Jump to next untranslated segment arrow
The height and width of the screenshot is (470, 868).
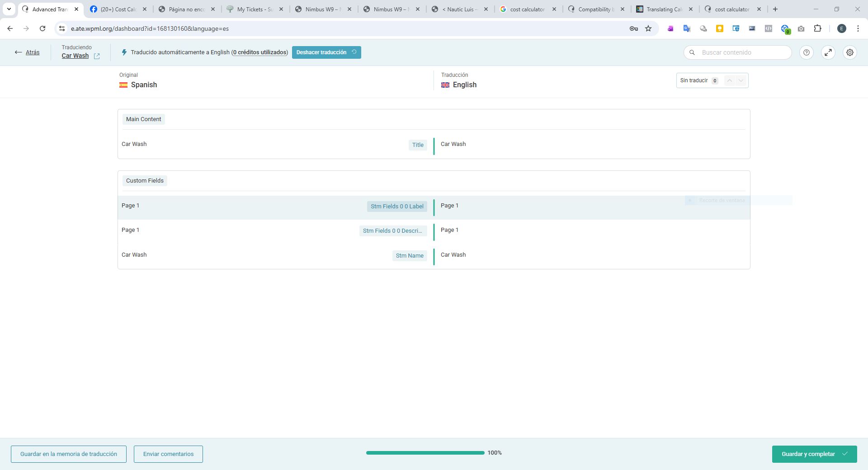741,80
